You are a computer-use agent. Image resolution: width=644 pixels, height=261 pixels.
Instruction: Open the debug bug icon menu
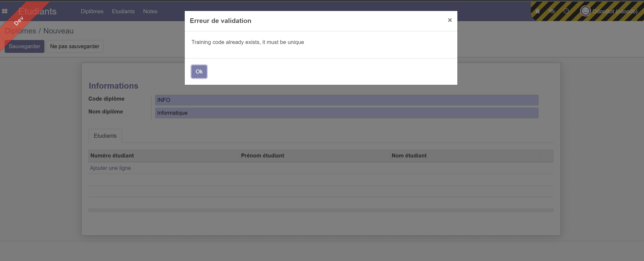(x=538, y=11)
